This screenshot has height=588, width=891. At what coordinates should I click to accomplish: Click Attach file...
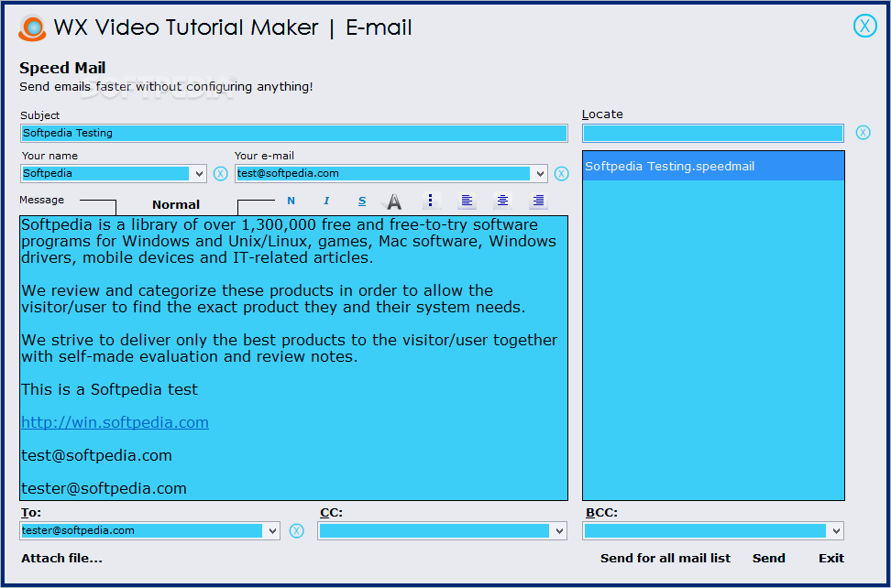click(62, 559)
